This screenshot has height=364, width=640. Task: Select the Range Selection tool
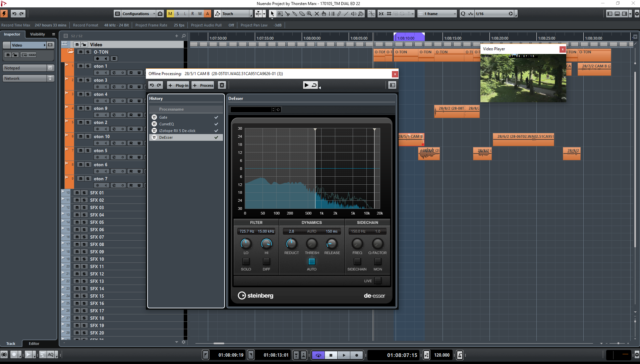click(280, 14)
